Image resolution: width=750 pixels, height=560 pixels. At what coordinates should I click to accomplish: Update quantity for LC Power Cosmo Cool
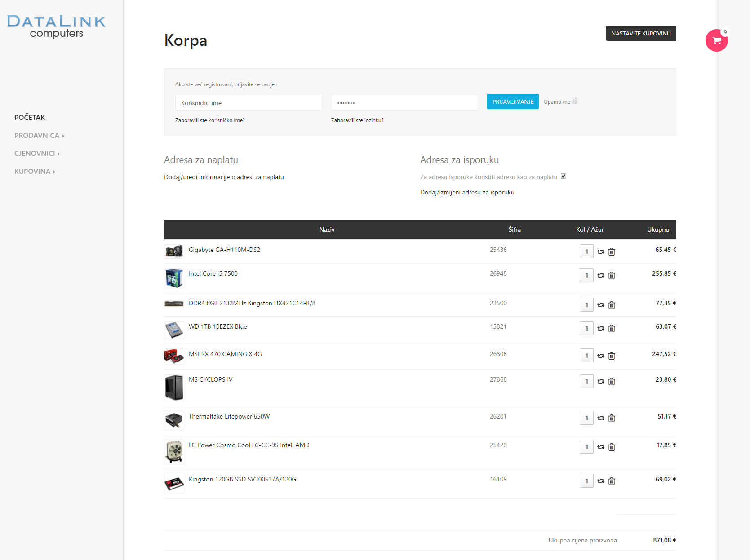[x=601, y=447]
